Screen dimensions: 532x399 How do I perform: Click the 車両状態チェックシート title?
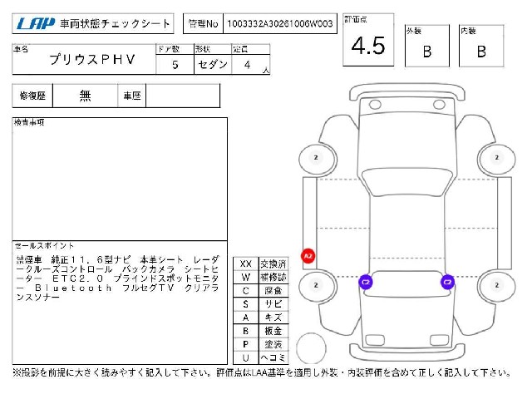tap(115, 24)
